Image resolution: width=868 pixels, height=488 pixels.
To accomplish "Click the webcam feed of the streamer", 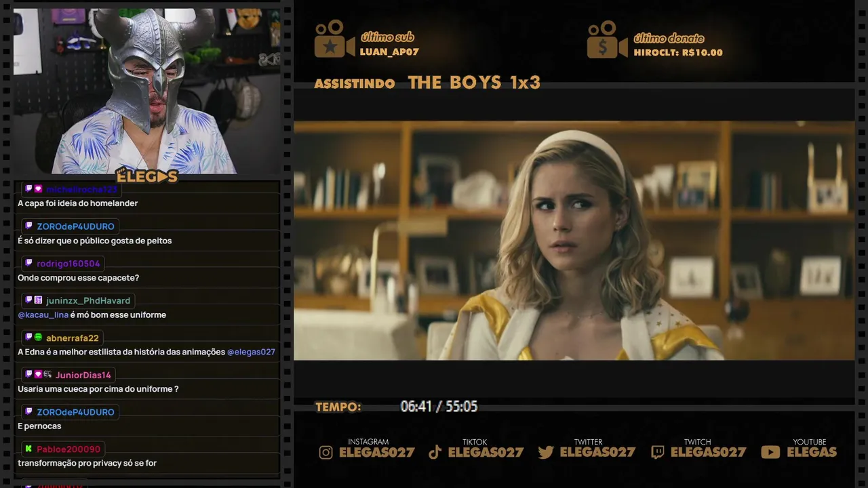I will click(x=146, y=91).
